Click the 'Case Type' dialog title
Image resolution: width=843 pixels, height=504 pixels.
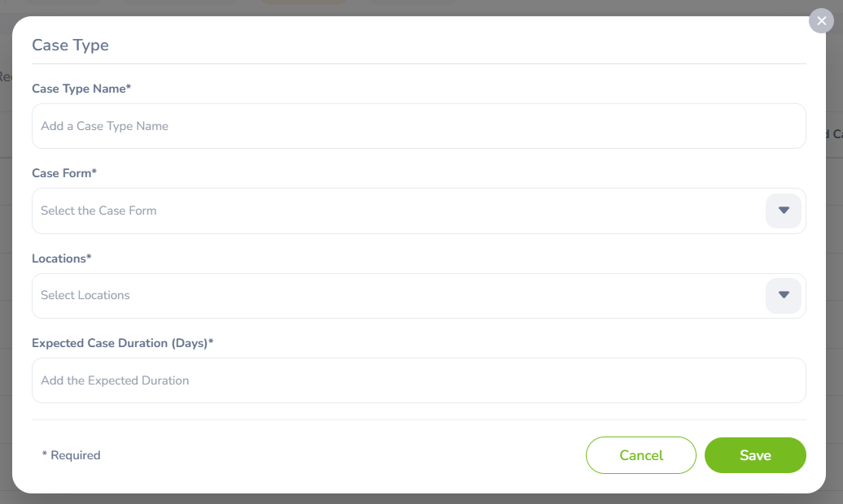[70, 45]
